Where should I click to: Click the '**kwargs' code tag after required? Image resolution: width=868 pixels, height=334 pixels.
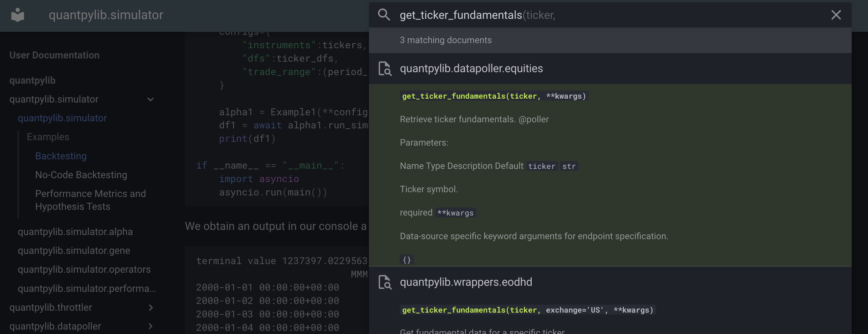[x=455, y=213]
